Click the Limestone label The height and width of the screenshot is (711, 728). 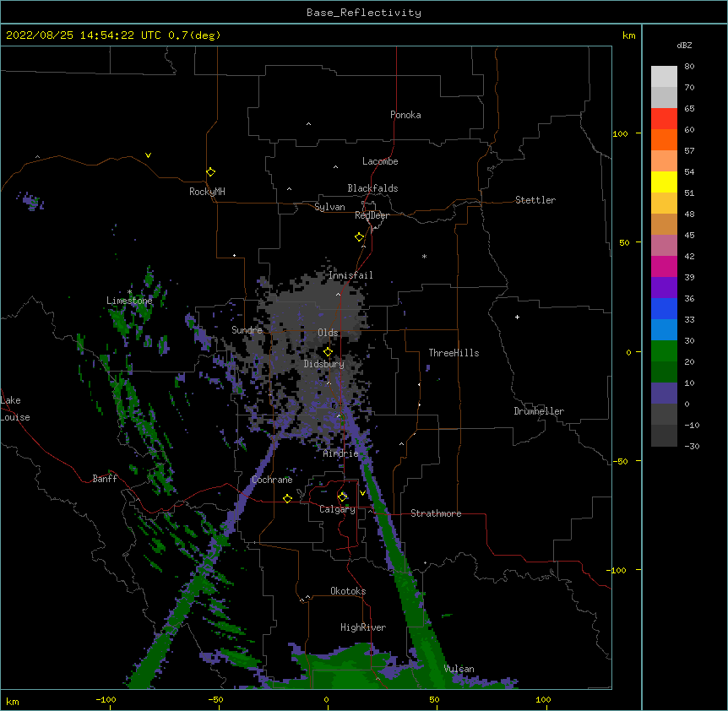[129, 301]
